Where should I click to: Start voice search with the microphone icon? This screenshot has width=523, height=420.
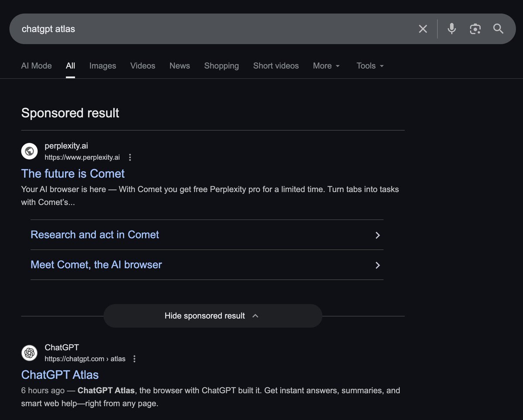(x=452, y=29)
